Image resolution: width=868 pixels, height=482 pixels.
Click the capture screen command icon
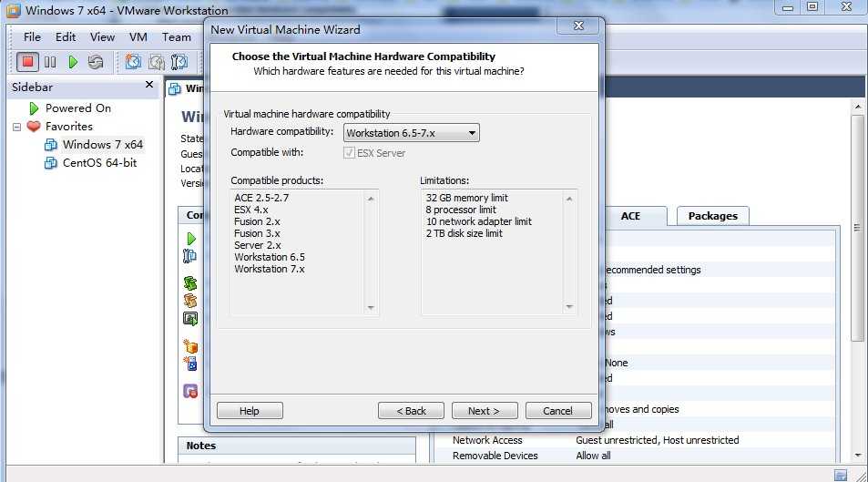pos(190,319)
